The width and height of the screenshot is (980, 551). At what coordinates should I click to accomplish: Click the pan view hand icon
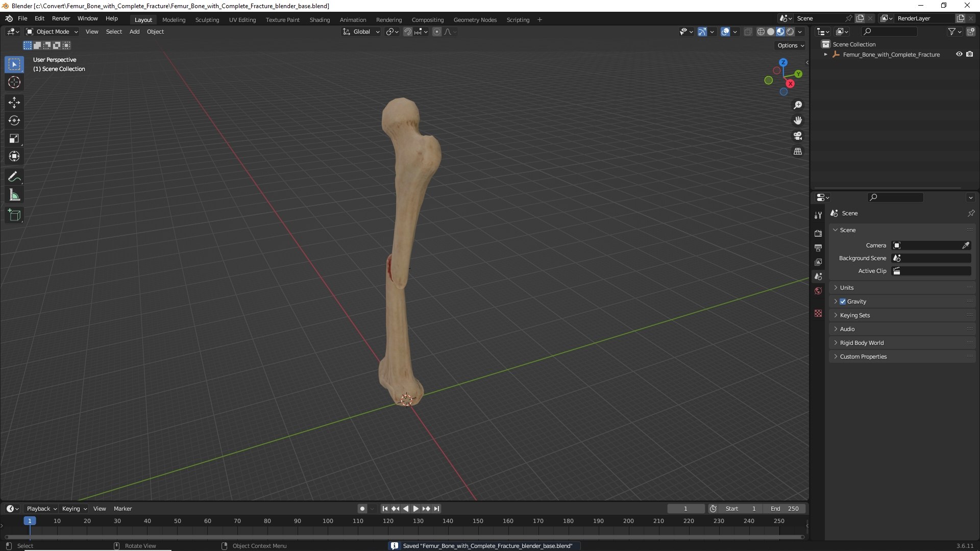point(798,120)
